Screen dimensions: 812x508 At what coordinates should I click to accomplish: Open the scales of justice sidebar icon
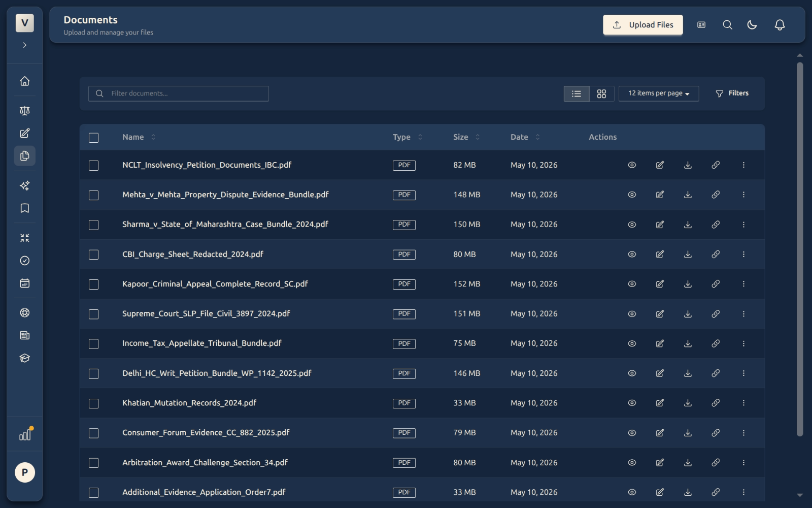[24, 111]
